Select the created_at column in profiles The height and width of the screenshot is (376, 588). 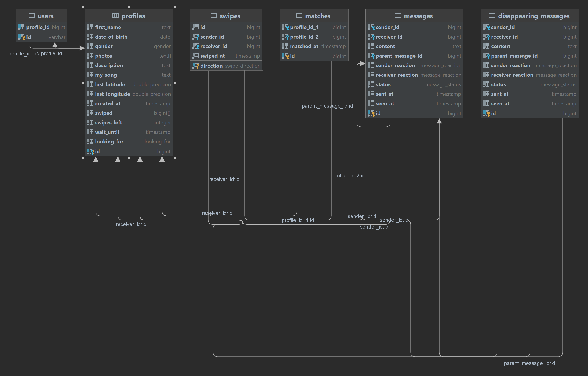129,104
